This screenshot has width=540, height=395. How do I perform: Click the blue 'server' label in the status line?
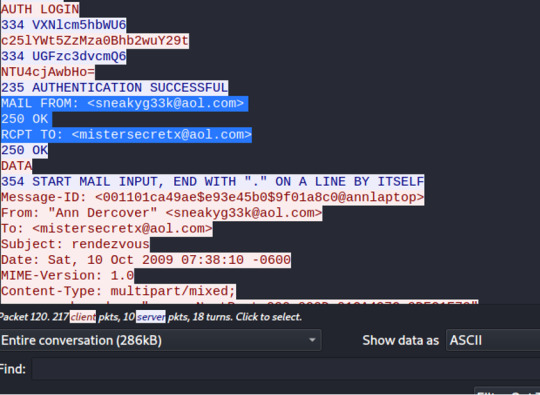point(151,316)
